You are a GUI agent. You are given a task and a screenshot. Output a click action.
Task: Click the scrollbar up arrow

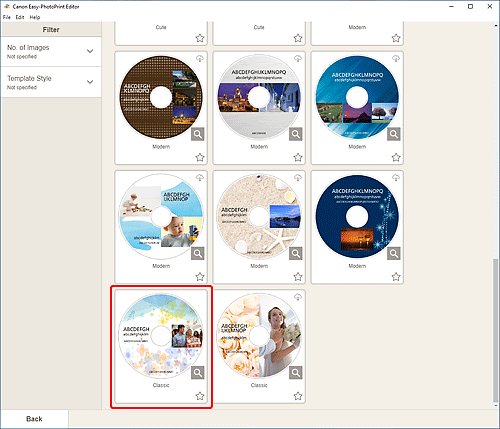point(496,25)
